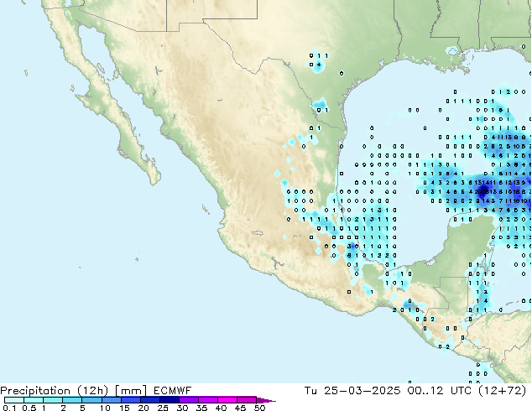This screenshot has width=532, height=411.
Task: Click the '(12+72)' forecast offset text
Action: (502, 391)
